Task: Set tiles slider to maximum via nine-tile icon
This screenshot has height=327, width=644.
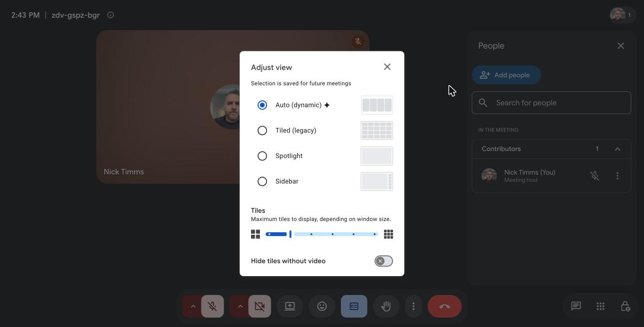Action: 388,234
